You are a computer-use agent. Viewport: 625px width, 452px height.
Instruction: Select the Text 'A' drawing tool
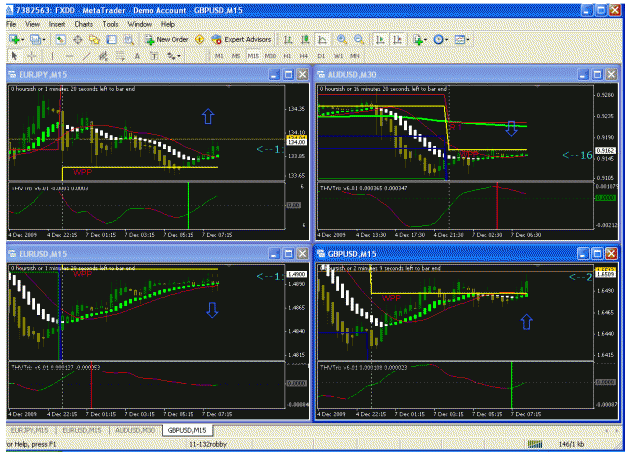point(137,56)
